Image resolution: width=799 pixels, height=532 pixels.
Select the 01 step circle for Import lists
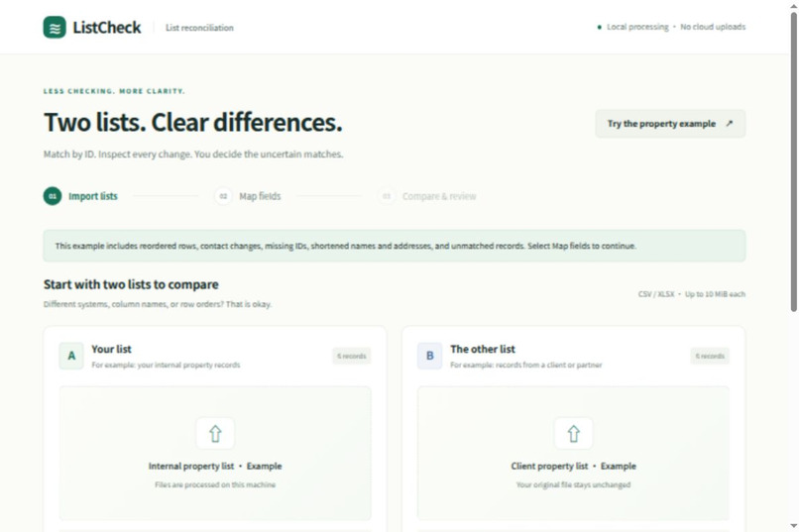tap(53, 196)
